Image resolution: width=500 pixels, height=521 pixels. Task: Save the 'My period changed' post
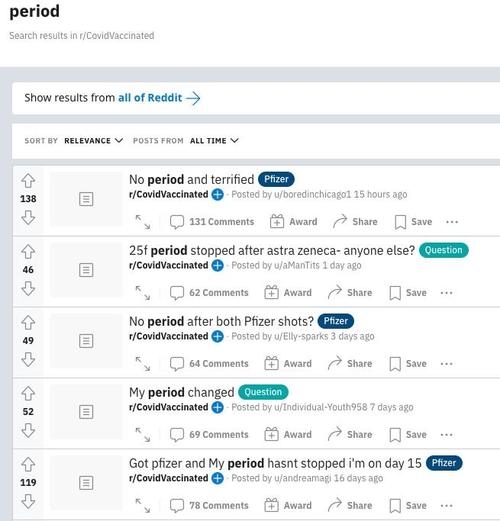click(x=408, y=435)
